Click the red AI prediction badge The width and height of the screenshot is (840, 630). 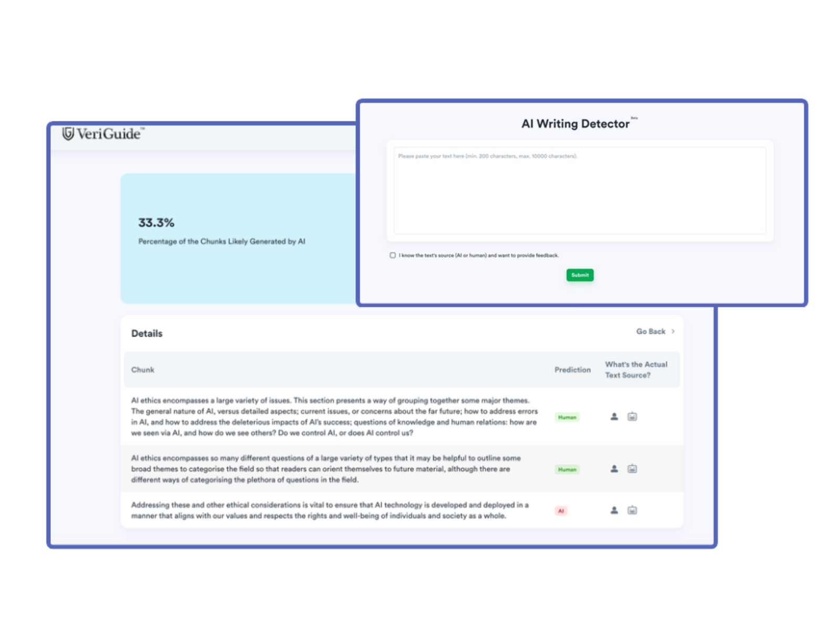(561, 511)
